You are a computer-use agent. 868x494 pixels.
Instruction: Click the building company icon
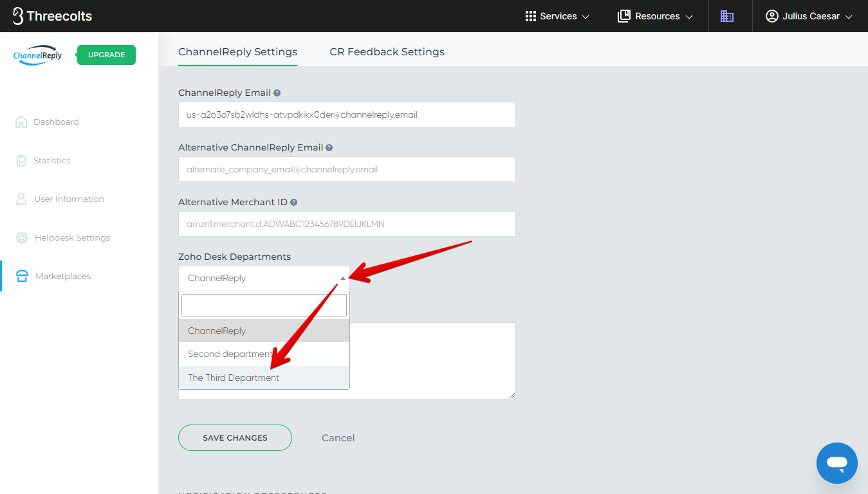point(727,16)
